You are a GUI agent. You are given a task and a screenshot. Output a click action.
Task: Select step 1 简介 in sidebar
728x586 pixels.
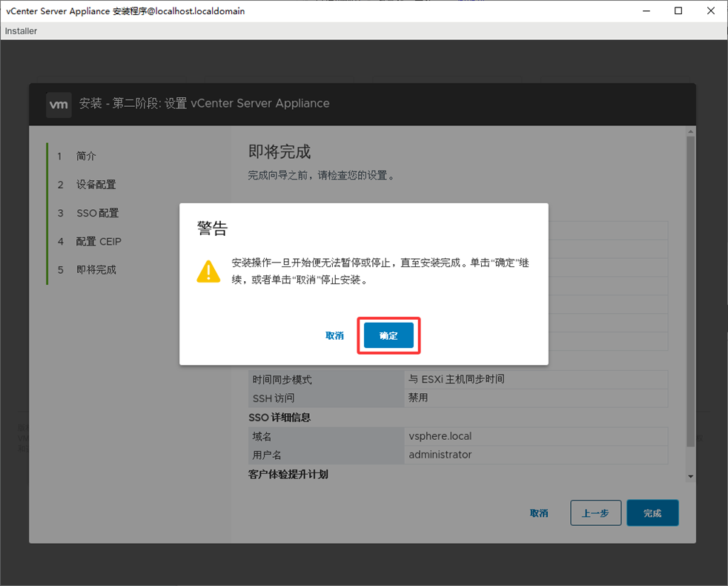(x=86, y=157)
